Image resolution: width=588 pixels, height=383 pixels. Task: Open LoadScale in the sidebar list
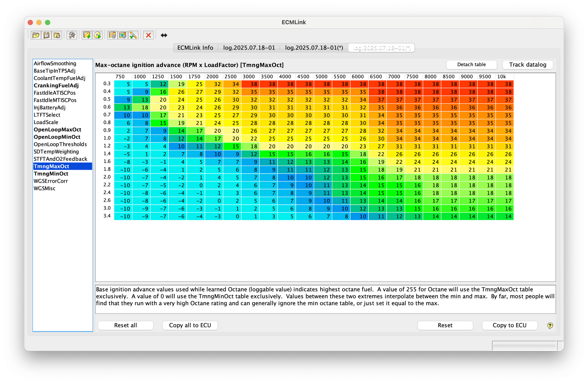pos(63,122)
